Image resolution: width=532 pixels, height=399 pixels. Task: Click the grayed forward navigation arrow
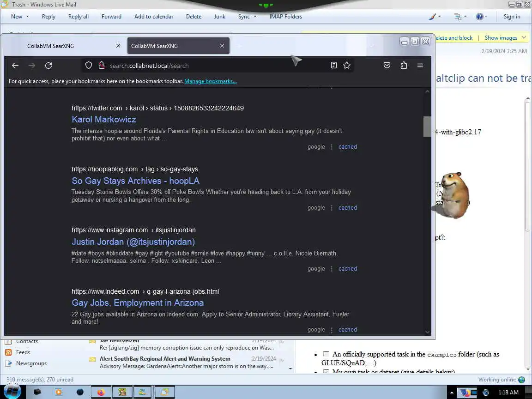pos(32,66)
